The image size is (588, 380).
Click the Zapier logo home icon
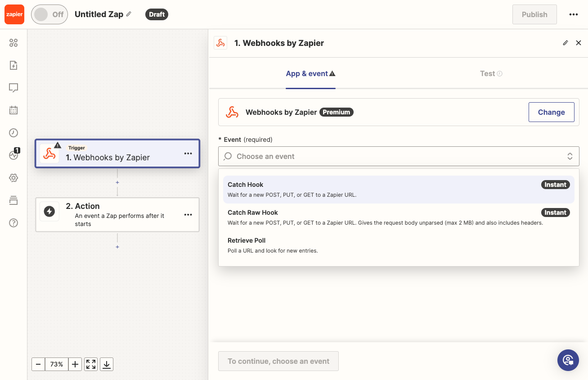14,14
